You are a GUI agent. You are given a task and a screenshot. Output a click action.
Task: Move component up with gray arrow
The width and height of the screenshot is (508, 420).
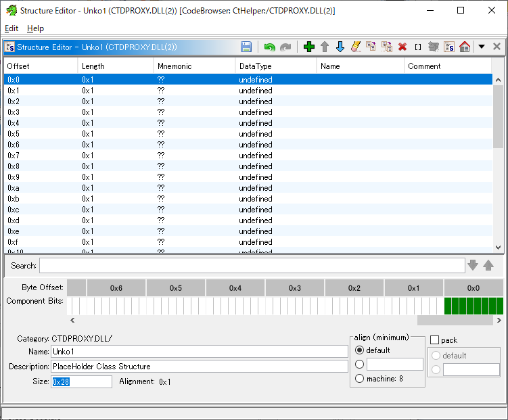(x=325, y=47)
